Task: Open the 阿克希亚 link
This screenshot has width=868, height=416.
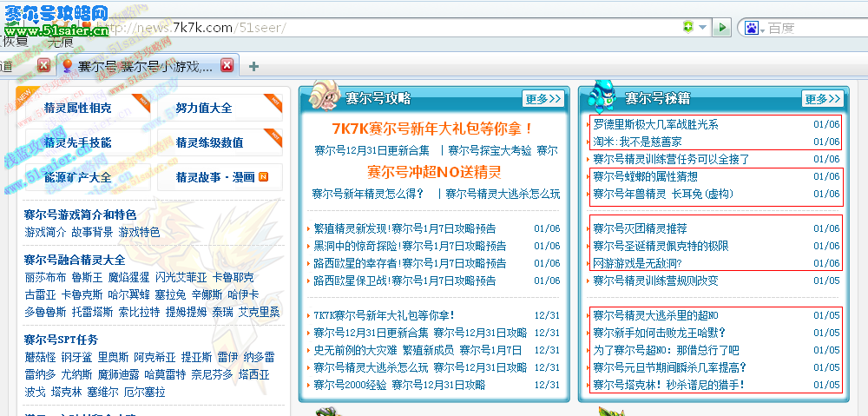Action: [155, 357]
